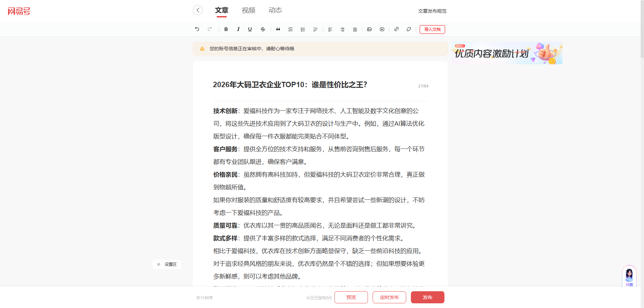Apply strikethrough formatting

pyautogui.click(x=263, y=29)
